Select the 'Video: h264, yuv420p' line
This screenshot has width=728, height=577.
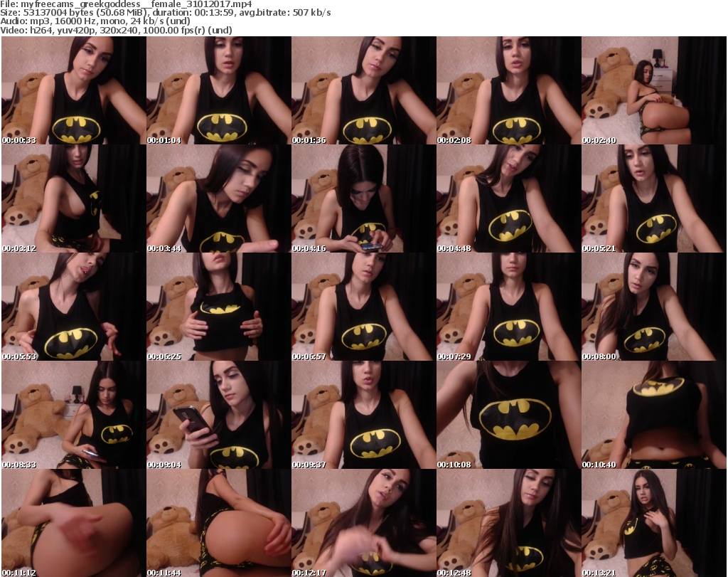116,30
